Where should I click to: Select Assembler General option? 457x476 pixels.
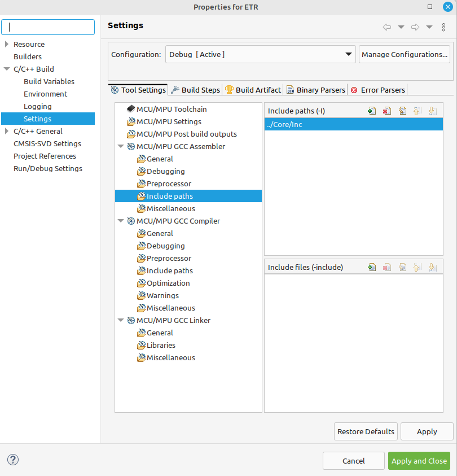click(160, 159)
